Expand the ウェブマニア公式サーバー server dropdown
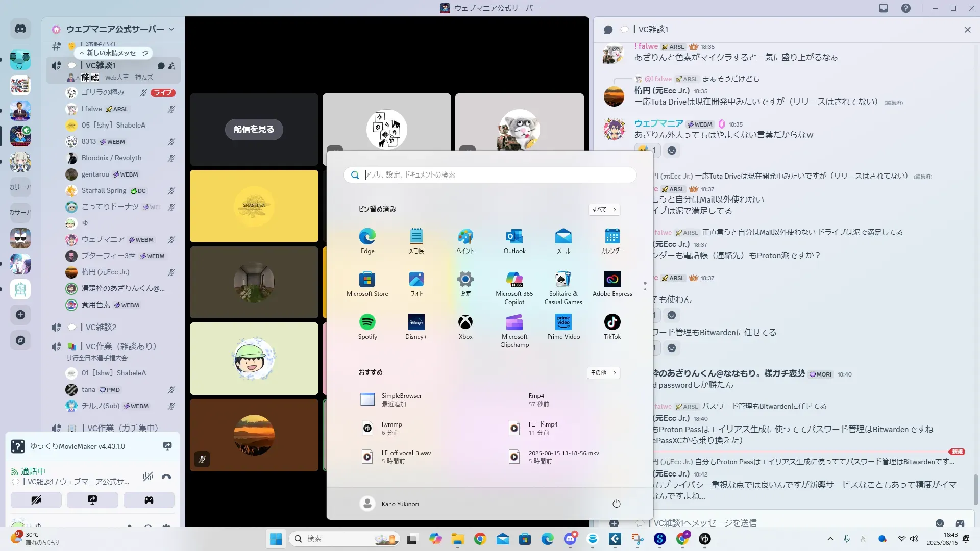This screenshot has height=551, width=980. 171,29
